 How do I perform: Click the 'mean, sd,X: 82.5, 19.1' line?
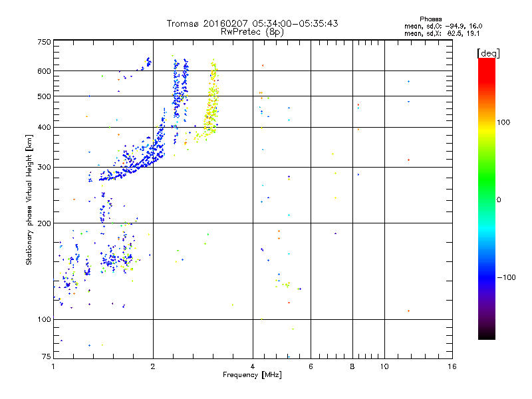[x=442, y=34]
